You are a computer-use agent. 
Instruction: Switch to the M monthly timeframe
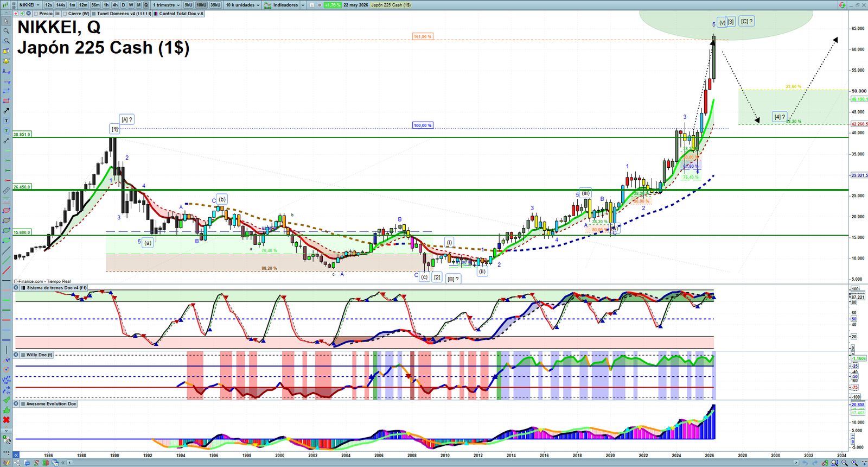coord(138,5)
